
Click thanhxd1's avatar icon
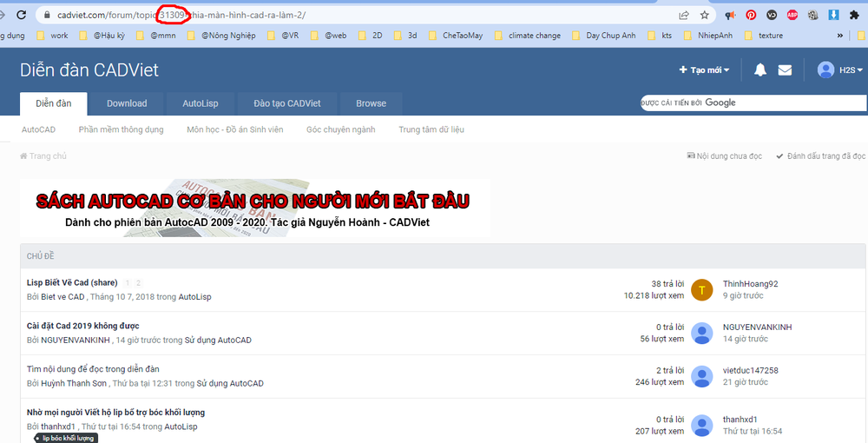(702, 426)
